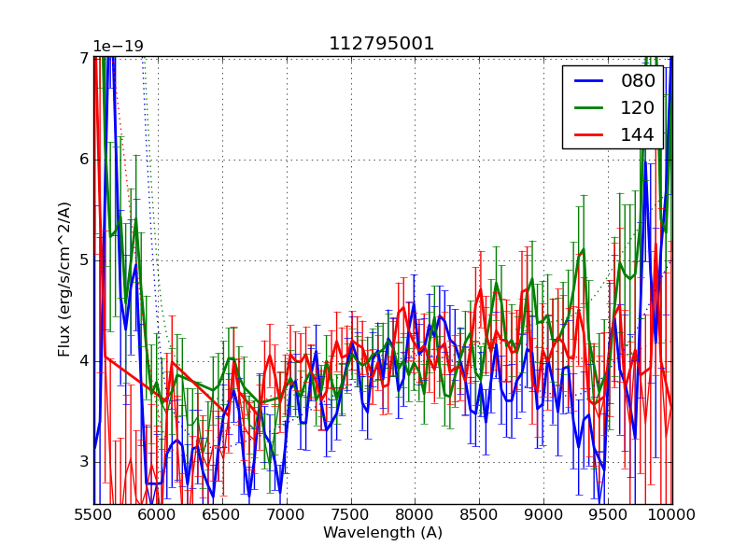Select the 5500 x-axis tick label
This screenshot has height=560, width=747.
[x=93, y=514]
